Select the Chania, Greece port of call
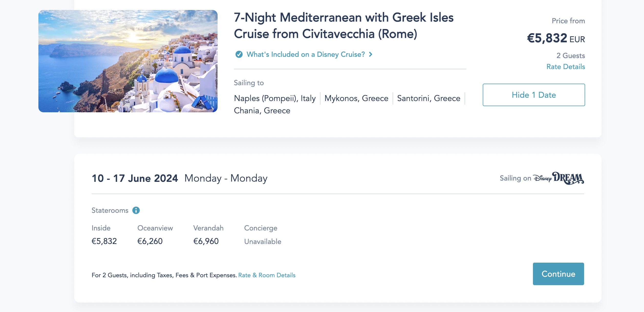This screenshot has width=644, height=312. click(x=262, y=110)
